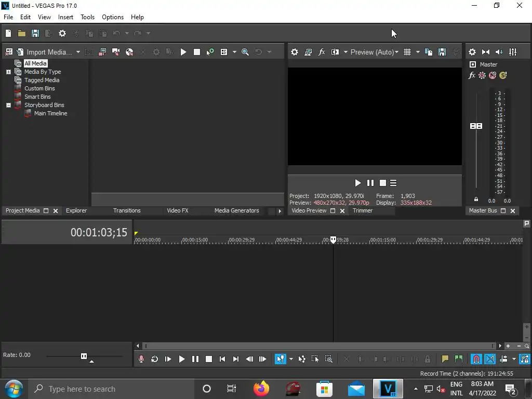Toggle Overlays grid icon in preview
Viewport: 532px width, 399px height.
point(407,52)
